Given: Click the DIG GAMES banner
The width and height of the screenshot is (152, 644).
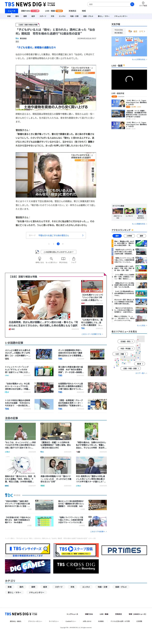Looking at the screenshot, I should click(27, 566).
